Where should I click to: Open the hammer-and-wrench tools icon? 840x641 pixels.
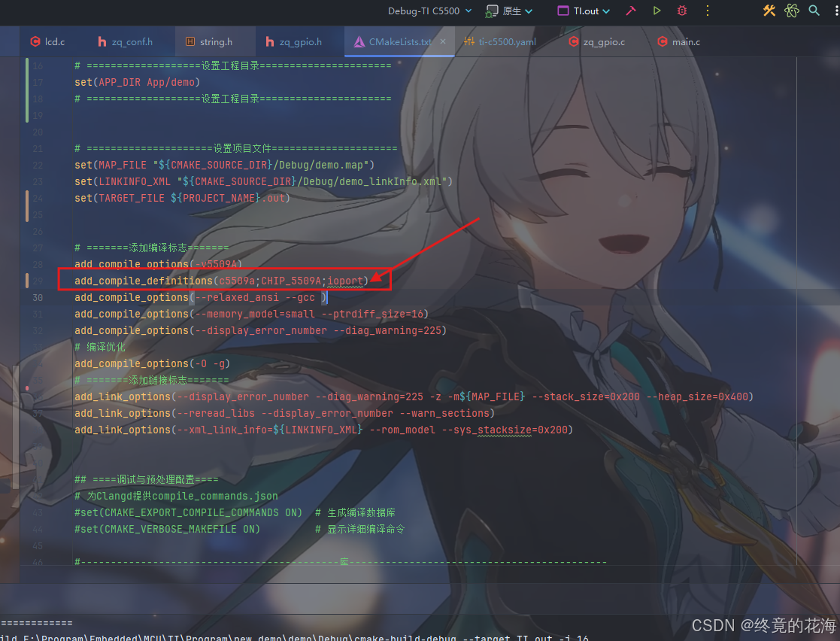click(769, 11)
